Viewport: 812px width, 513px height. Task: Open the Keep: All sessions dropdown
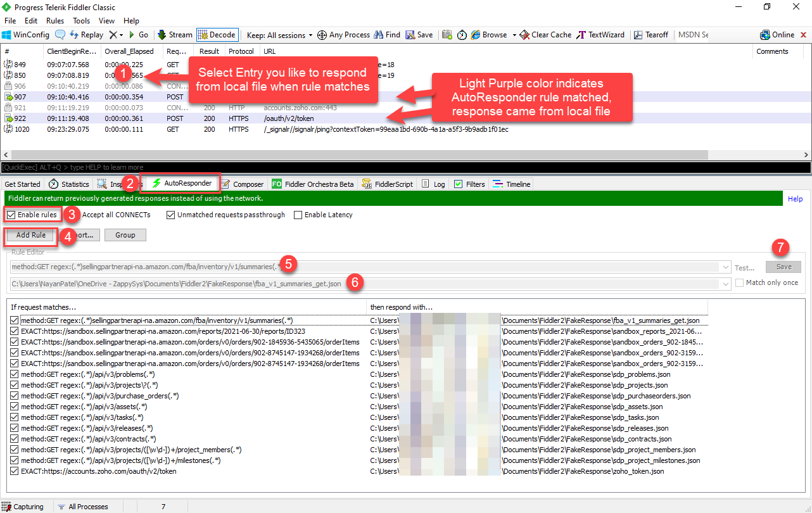tap(279, 35)
